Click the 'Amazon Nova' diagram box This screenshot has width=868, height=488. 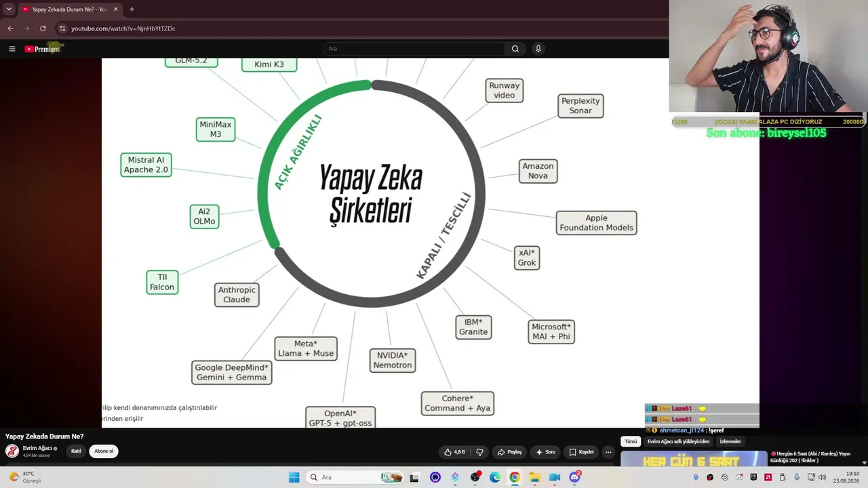538,171
